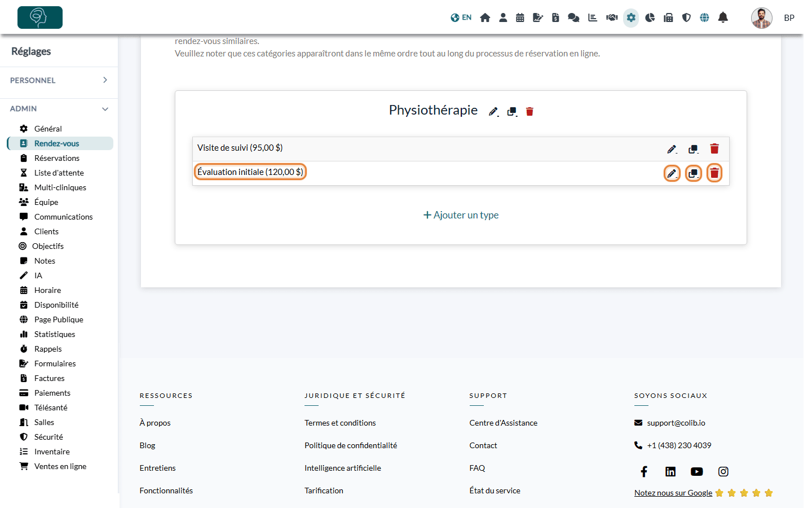The image size is (812, 508).
Task: Open the calendar icon in top bar
Action: point(520,17)
